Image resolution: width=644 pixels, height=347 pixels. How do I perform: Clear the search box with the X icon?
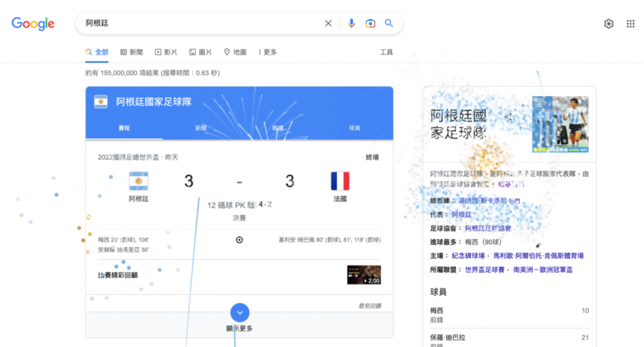click(x=328, y=23)
